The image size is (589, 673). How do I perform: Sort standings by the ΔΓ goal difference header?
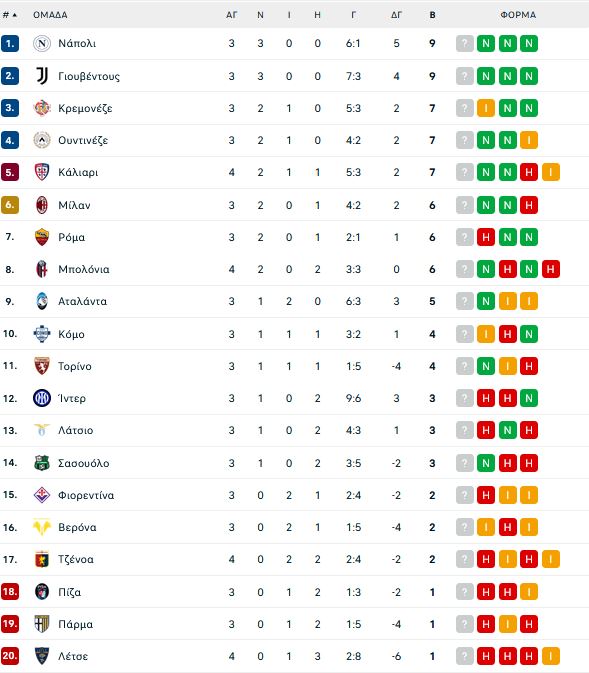396,15
